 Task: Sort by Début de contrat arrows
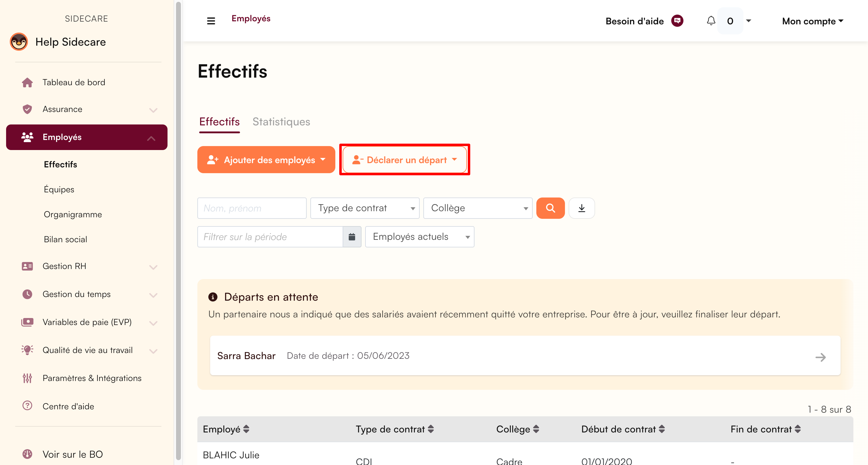[x=662, y=429]
